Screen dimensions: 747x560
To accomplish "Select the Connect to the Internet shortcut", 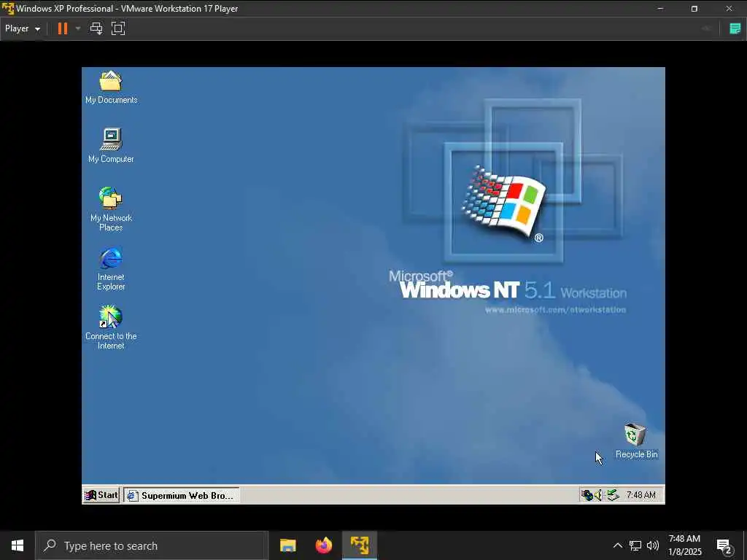I will coord(111,327).
